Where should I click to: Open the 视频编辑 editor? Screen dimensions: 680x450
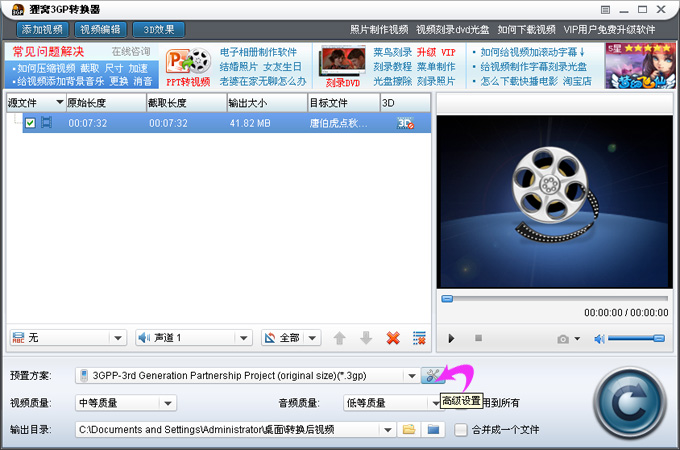(100, 29)
